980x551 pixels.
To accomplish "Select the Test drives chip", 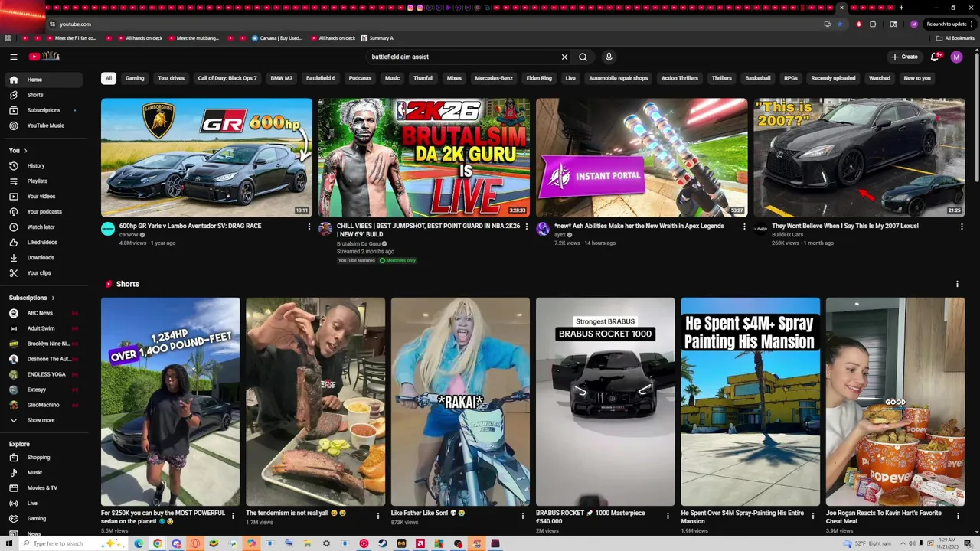I will 171,78.
